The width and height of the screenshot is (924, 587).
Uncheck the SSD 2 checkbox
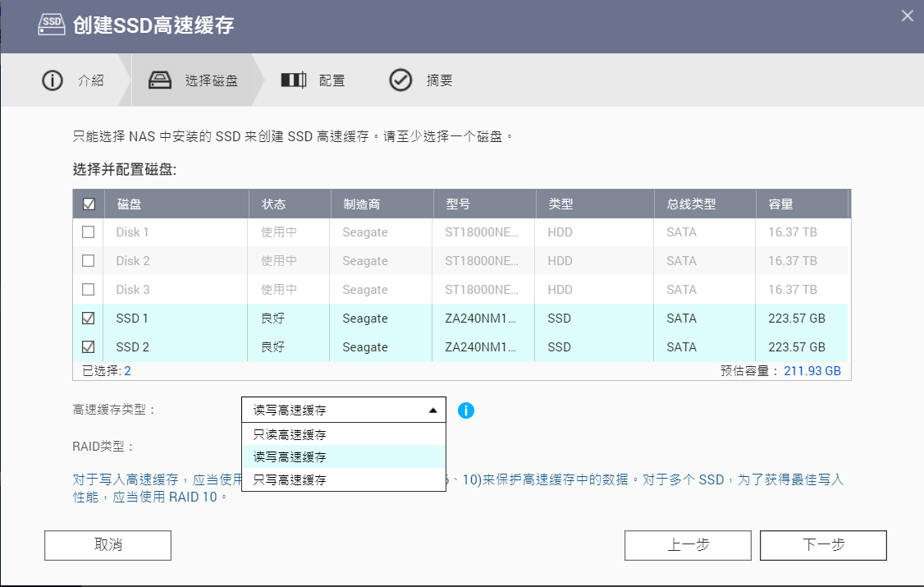[89, 347]
